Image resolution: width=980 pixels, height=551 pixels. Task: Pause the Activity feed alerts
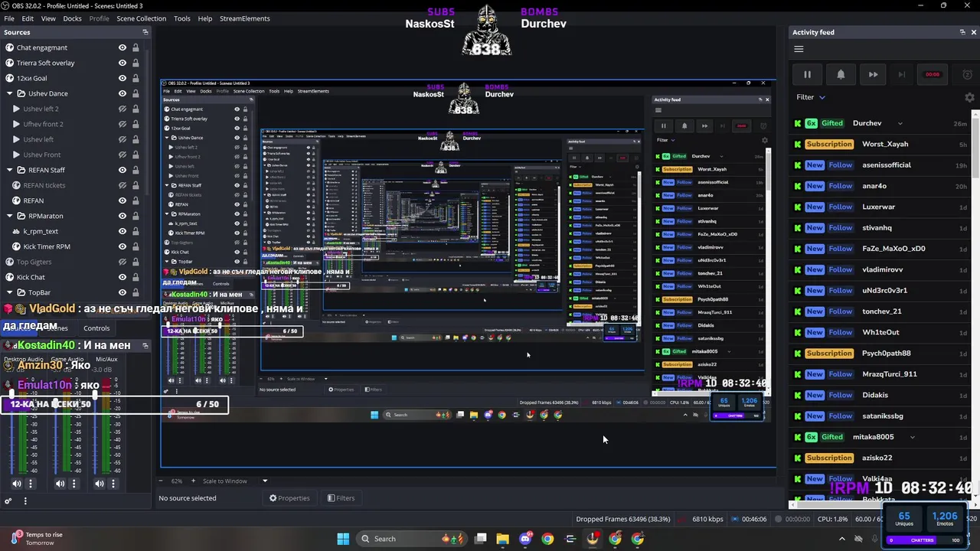[807, 74]
